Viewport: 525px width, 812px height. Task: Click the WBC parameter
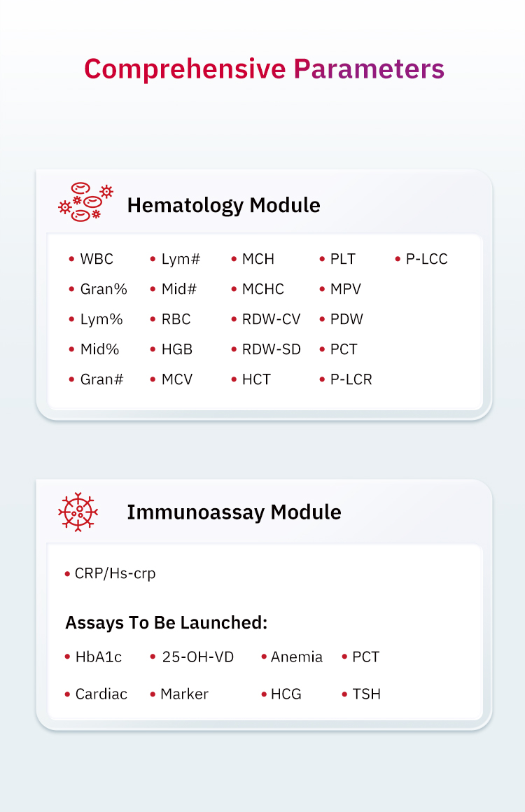tap(96, 259)
